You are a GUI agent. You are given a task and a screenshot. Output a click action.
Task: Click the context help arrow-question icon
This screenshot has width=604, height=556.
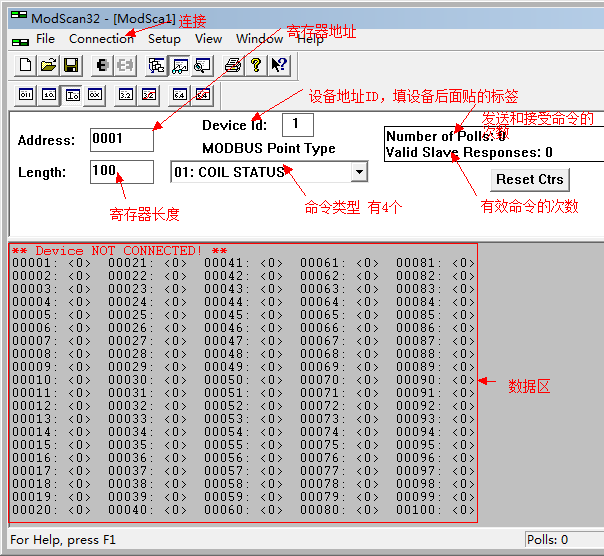pos(279,65)
